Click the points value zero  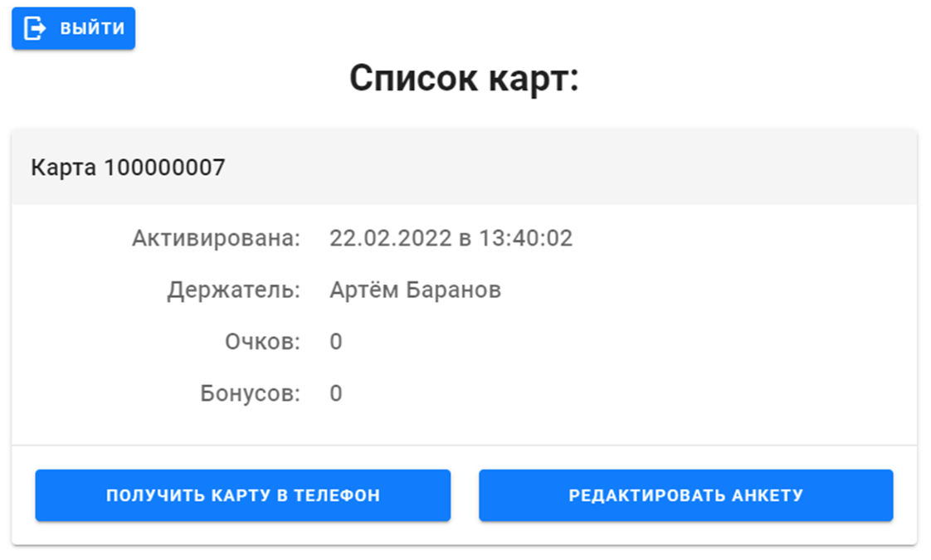pos(336,342)
